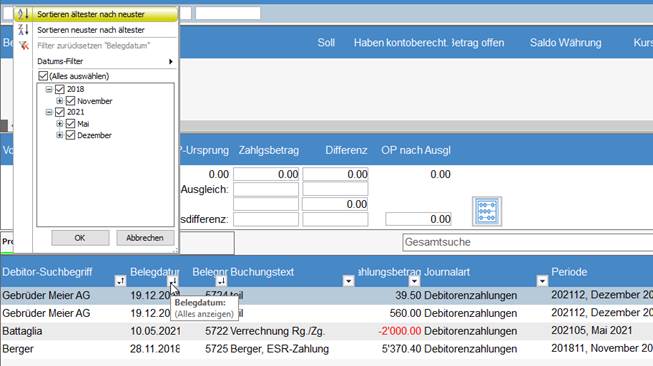Viewport: 653px width, 366px height.
Task: Select Filter zurücksetzen "Belegdatum" entry
Action: click(x=93, y=45)
